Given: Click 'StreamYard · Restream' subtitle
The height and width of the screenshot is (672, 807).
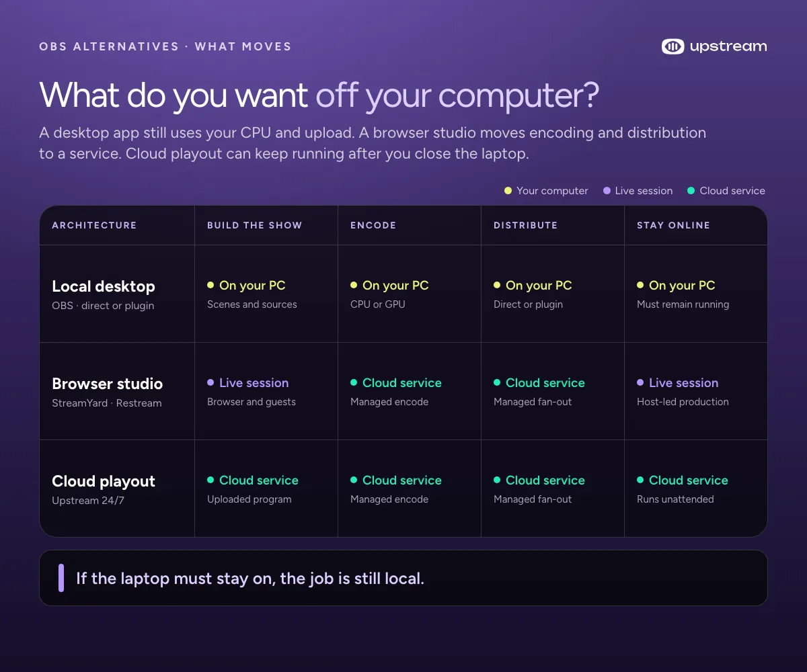Looking at the screenshot, I should click(x=107, y=403).
